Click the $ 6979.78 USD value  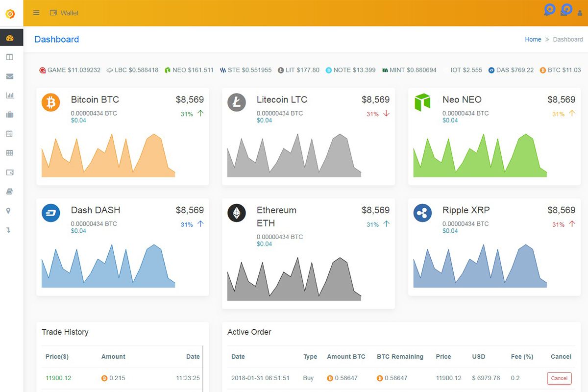[x=486, y=378]
